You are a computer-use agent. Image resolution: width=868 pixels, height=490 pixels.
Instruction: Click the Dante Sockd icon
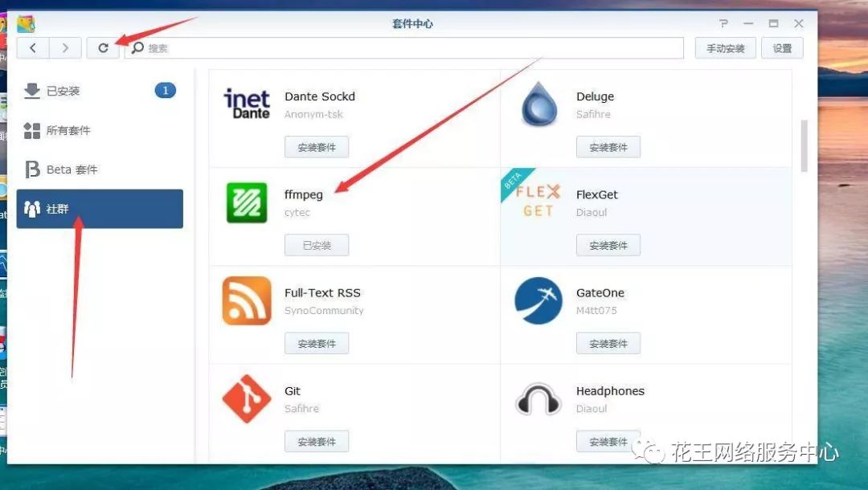[246, 104]
